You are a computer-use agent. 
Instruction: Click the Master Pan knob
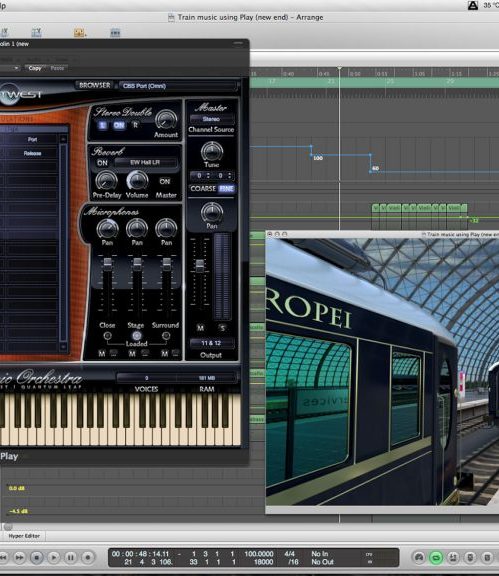pyautogui.click(x=212, y=212)
